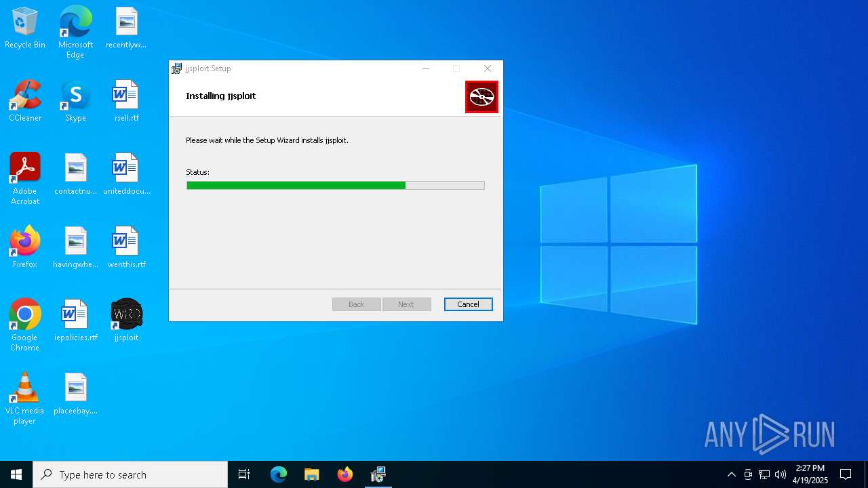Viewport: 868px width, 488px height.
Task: Click the green installation progress bar
Action: tap(336, 185)
